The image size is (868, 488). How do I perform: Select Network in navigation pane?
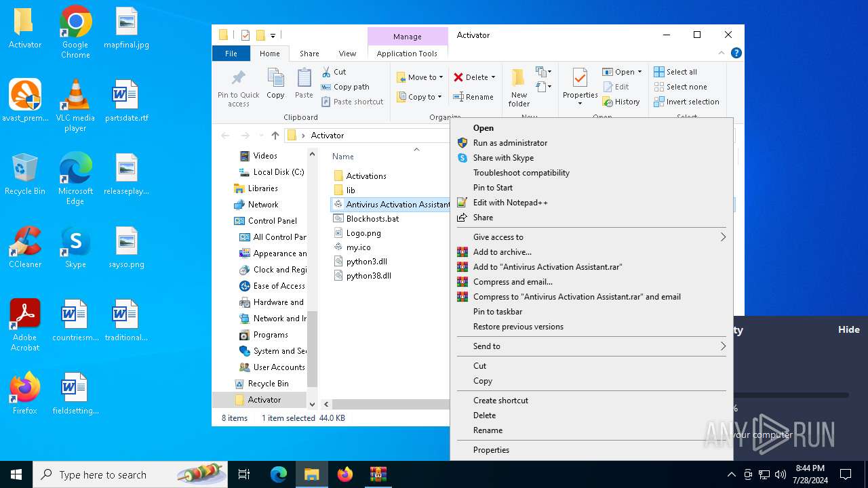[x=263, y=205]
